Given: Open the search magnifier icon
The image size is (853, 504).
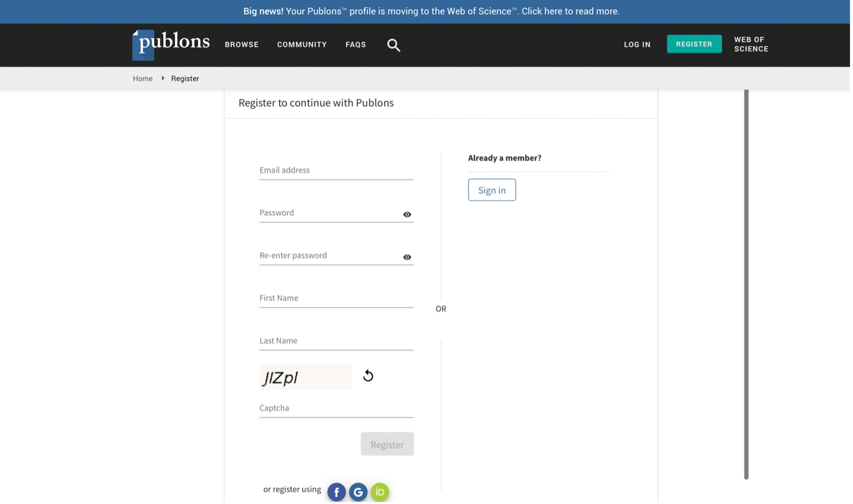Looking at the screenshot, I should 394,45.
